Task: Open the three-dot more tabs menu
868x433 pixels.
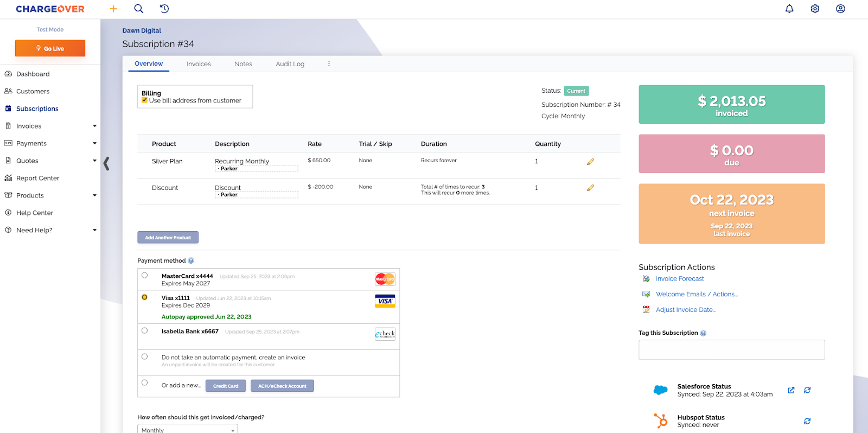Action: (x=329, y=63)
